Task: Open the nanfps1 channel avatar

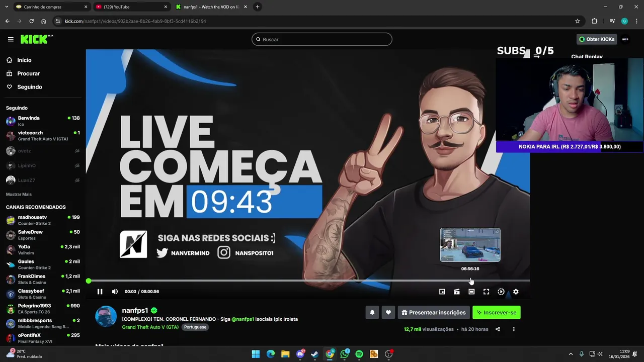Action: pyautogui.click(x=106, y=316)
